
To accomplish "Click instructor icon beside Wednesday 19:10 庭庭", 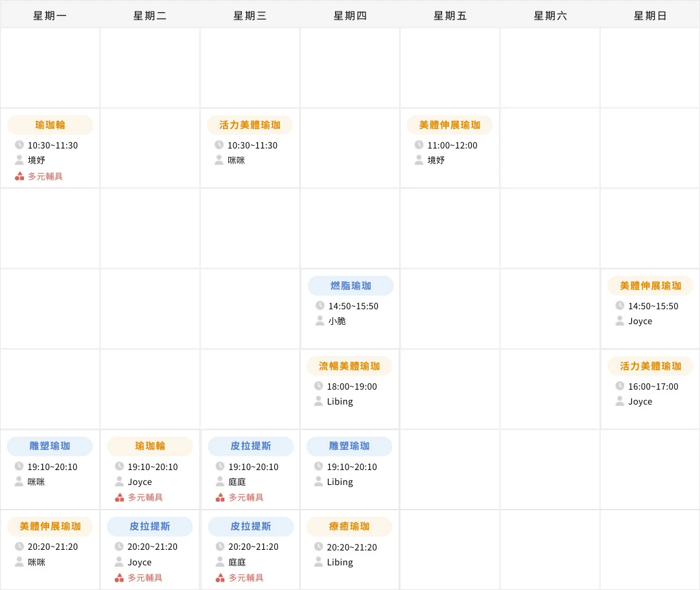I will click(220, 481).
